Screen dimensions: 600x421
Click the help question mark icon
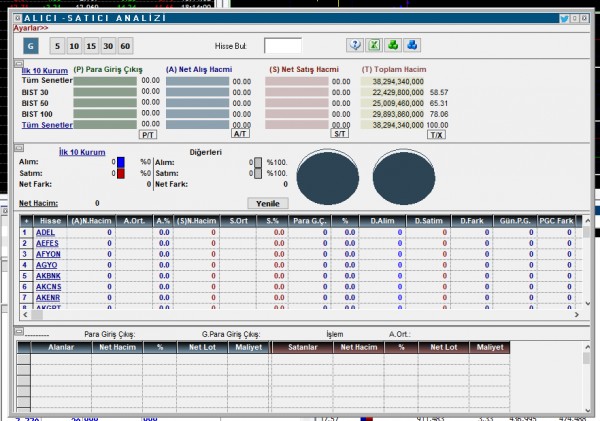pos(353,45)
